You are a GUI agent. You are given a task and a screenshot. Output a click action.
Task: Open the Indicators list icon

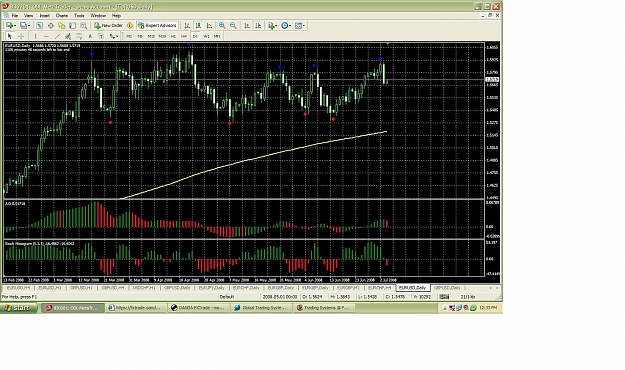(271, 26)
